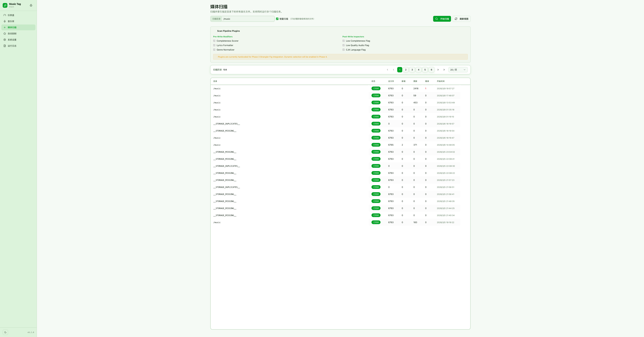Open 音乐库 music library page
The height and width of the screenshot is (337, 644).
[11, 21]
